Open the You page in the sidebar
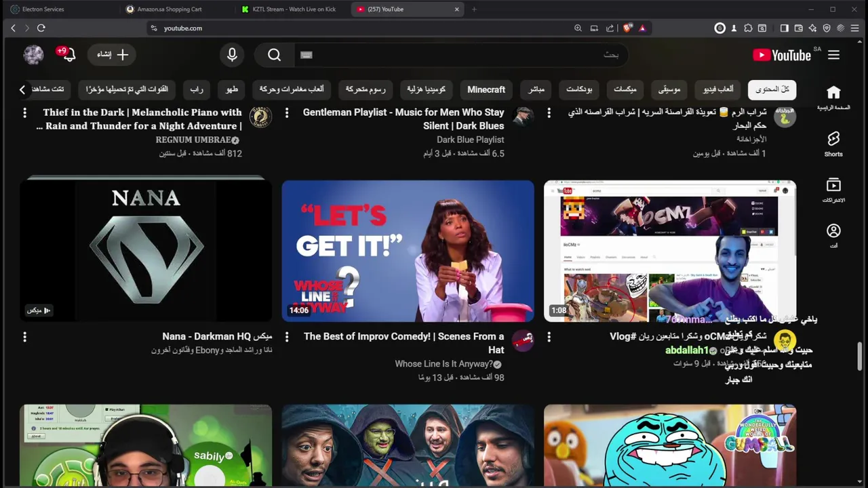The width and height of the screenshot is (868, 488). tap(833, 235)
